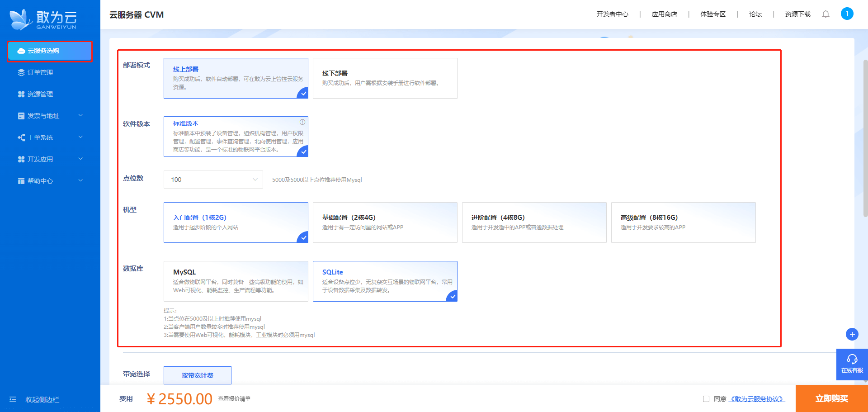
Task: Click the clover icon beside 开发应用
Action: [x=21, y=159]
